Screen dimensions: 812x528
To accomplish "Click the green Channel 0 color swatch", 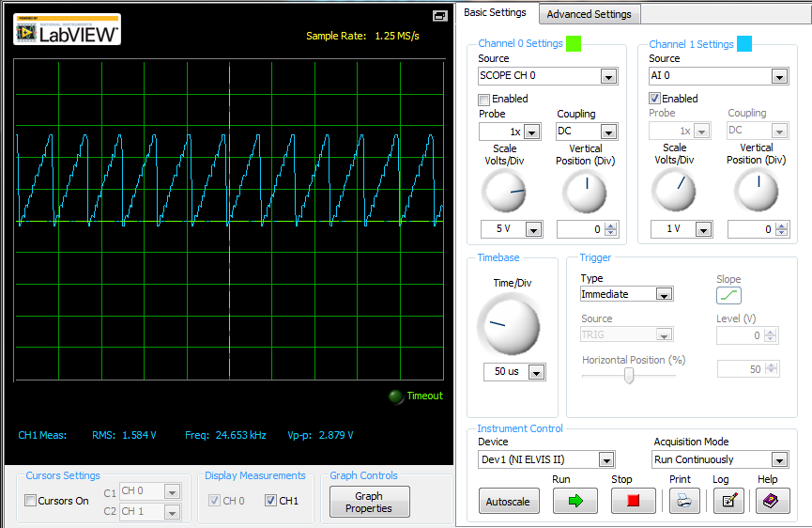I will coord(574,43).
